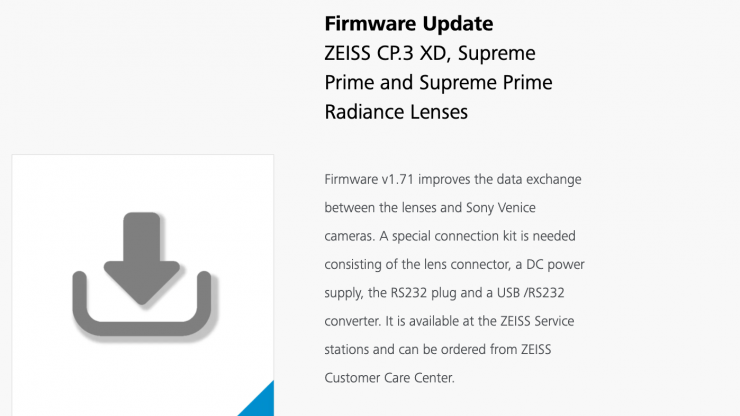Click the "ZEISS CP.3 XD, Supreme" title line

pos(430,53)
